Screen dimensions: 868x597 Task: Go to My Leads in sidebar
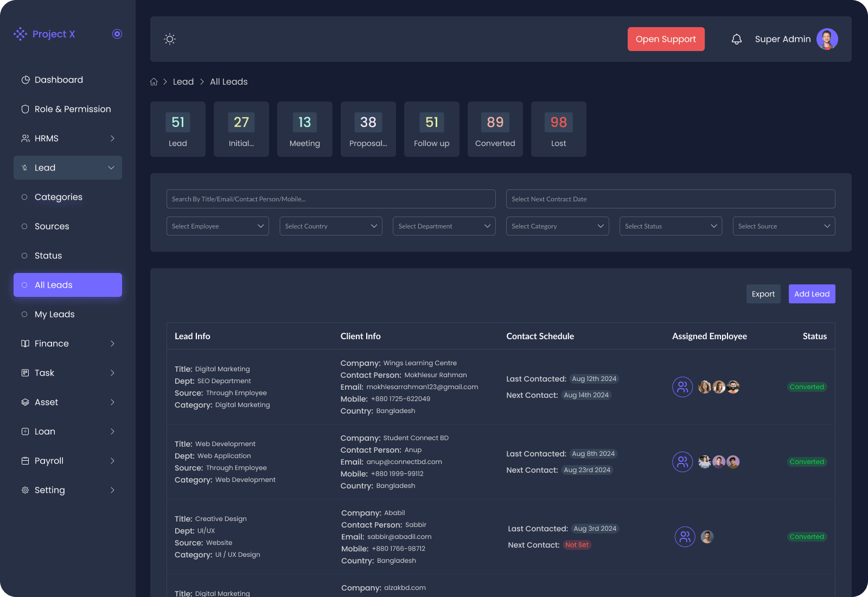coord(54,314)
